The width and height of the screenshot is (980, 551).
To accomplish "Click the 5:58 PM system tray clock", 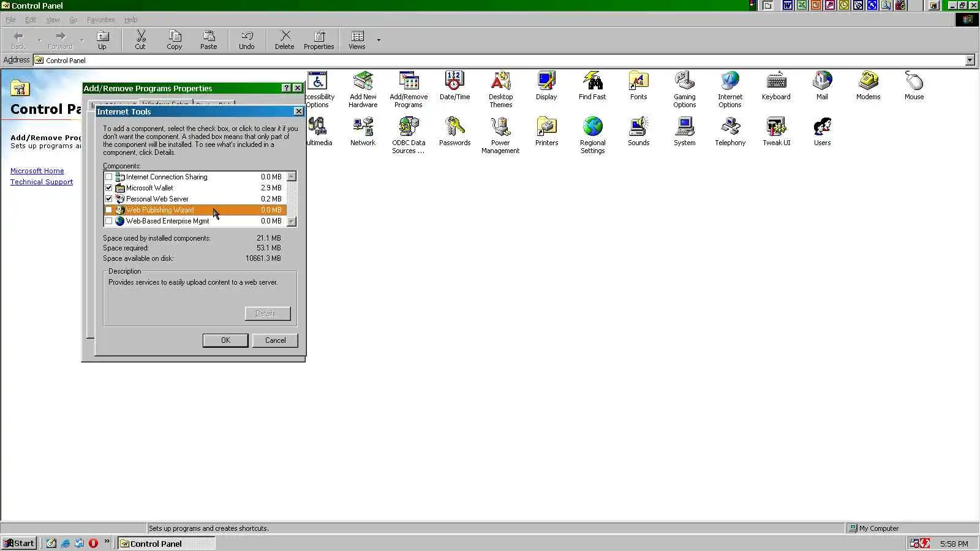I will 954,544.
